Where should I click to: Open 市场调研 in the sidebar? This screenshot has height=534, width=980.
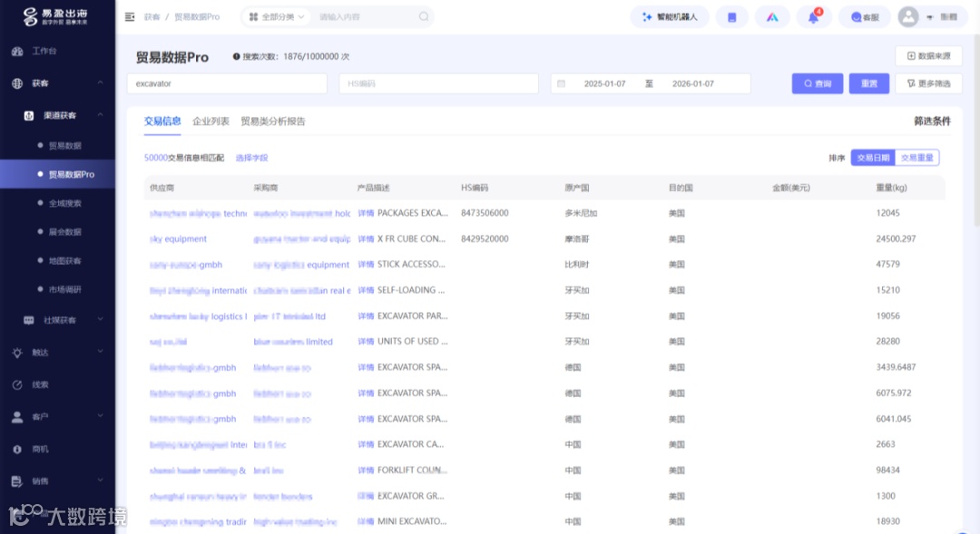tap(65, 289)
